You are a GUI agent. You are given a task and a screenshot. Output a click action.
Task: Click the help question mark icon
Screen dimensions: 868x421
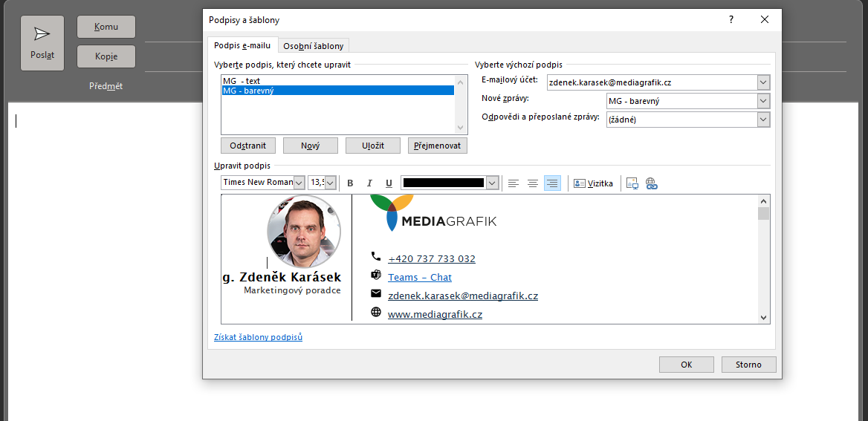pyautogui.click(x=731, y=20)
